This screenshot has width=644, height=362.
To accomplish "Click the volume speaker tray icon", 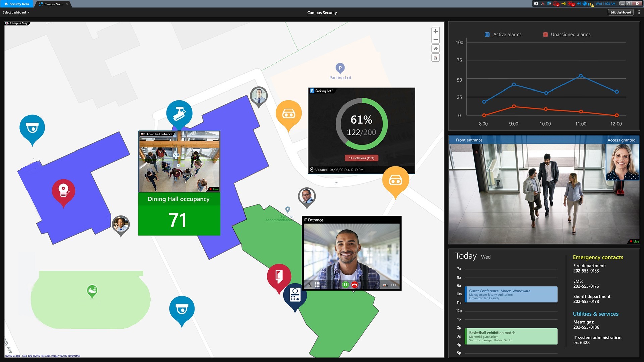I will 579,4.
